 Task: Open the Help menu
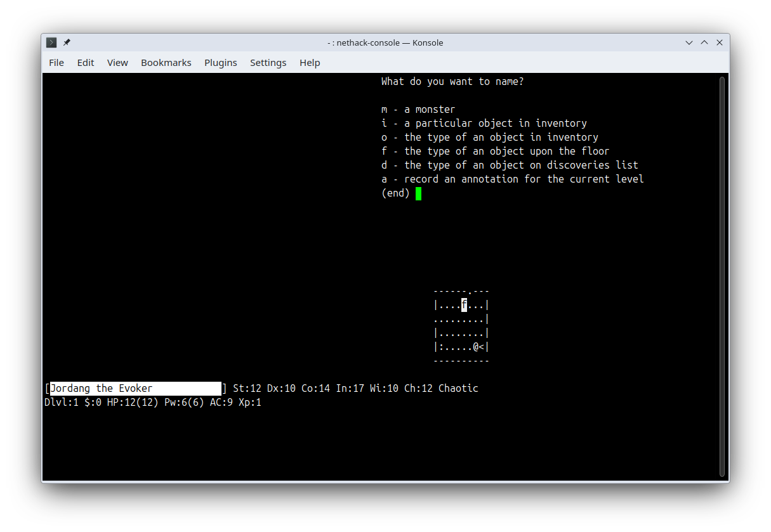(x=310, y=62)
